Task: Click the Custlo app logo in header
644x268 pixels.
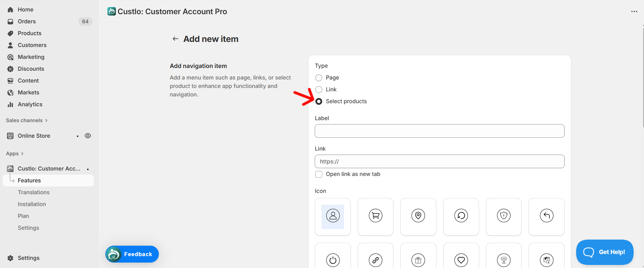Action: click(111, 11)
